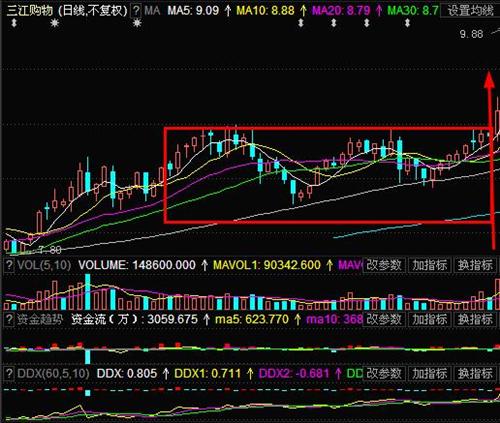The height and width of the screenshot is (423, 500).
Task: Select the MA30: 8.7 value
Action: [x=413, y=11]
